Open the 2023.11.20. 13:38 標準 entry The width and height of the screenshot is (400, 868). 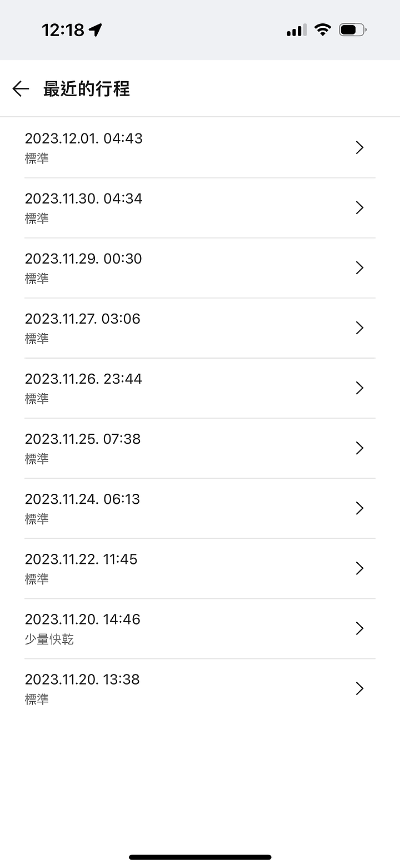click(200, 688)
